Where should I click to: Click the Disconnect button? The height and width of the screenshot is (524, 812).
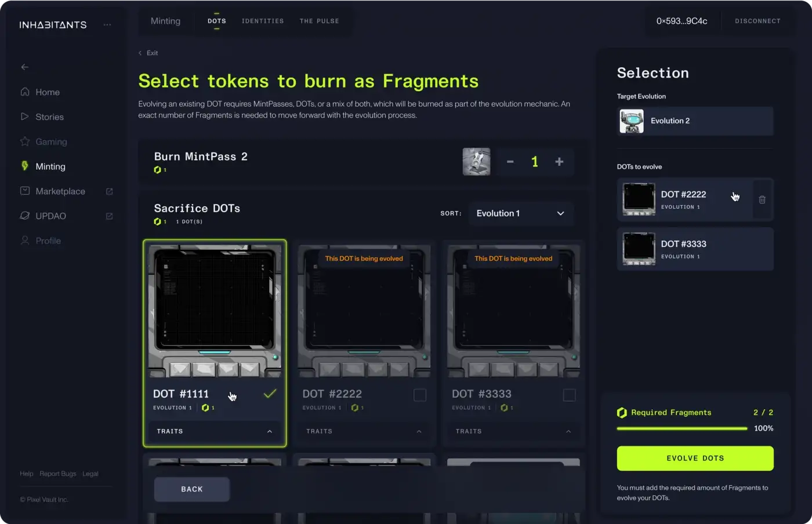[757, 21]
